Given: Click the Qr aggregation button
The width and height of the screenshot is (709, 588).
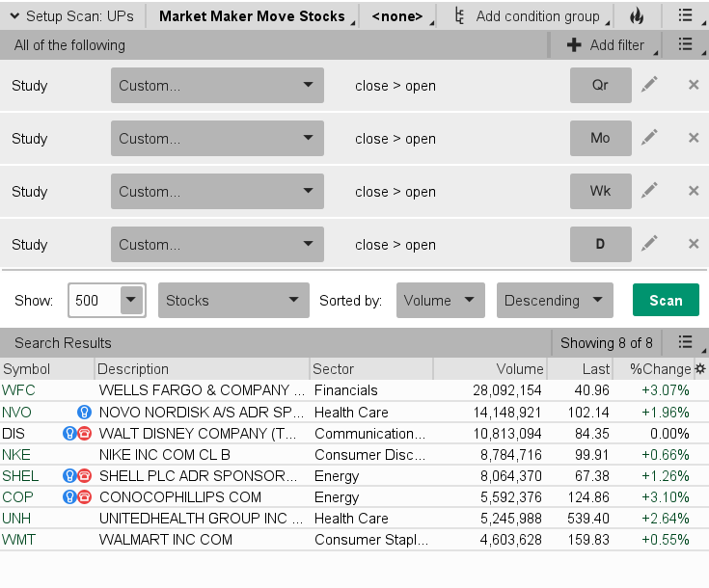Looking at the screenshot, I should 600,86.
